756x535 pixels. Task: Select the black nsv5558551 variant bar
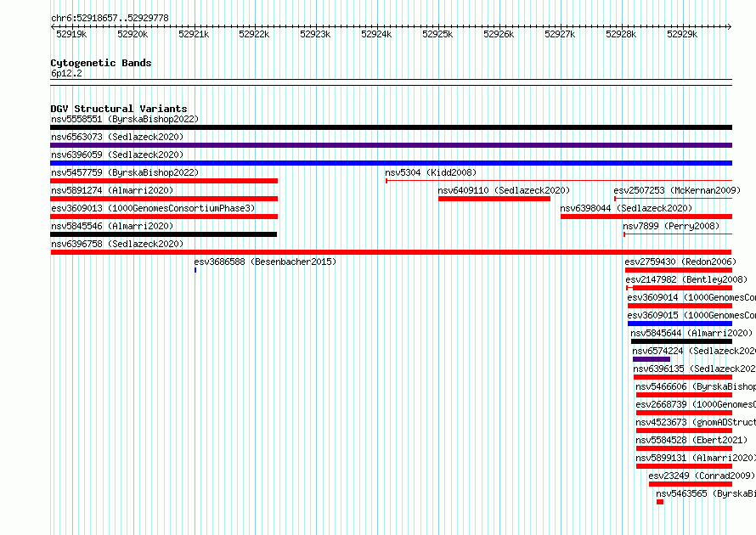pos(391,127)
